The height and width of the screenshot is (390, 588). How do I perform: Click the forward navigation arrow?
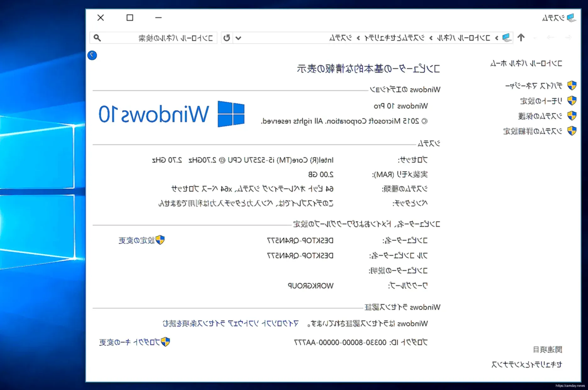click(x=550, y=38)
